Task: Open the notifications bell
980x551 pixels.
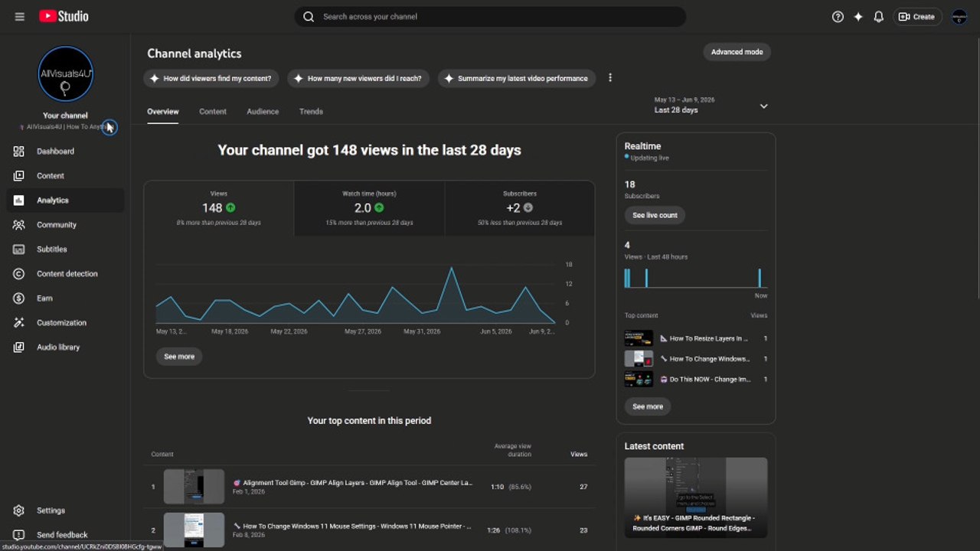Action: click(879, 17)
